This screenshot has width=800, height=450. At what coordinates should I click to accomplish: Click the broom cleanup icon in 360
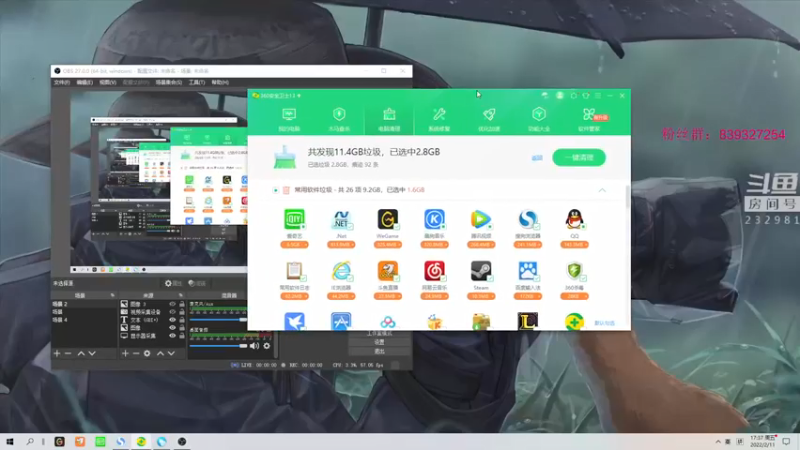pyautogui.click(x=285, y=157)
